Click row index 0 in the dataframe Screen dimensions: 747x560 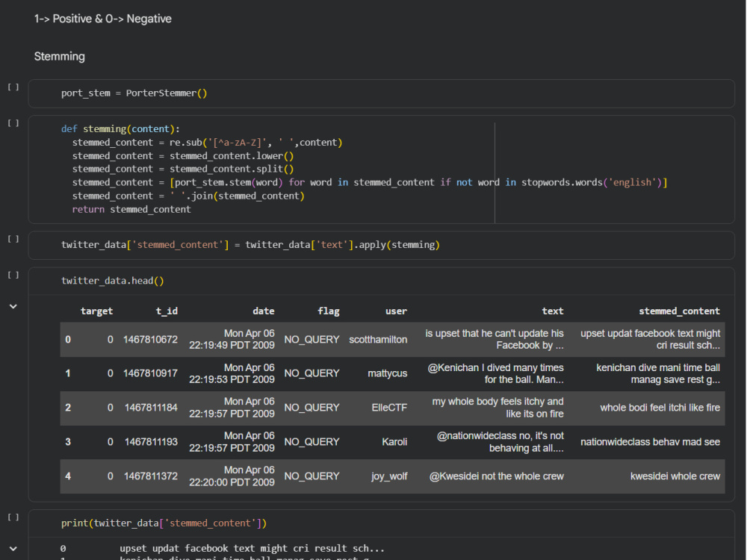(x=68, y=340)
